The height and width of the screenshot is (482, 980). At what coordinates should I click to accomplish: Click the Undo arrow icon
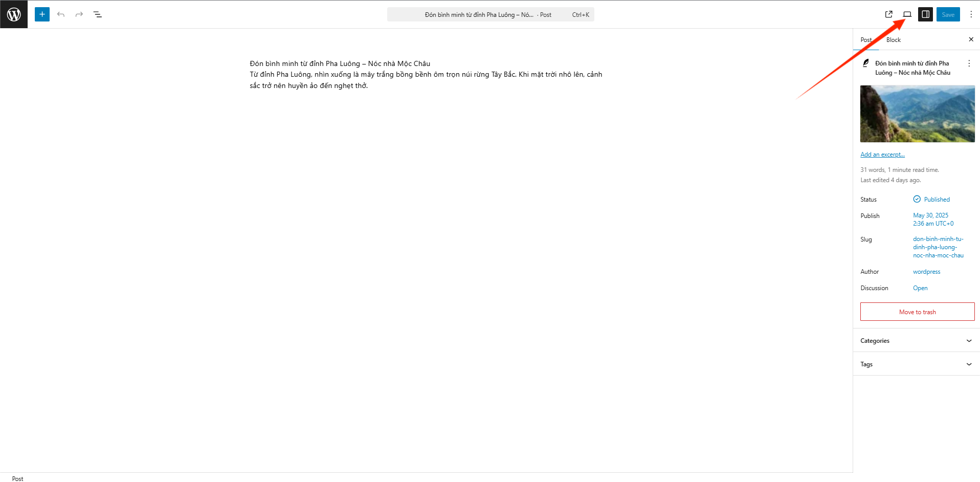pos(61,14)
